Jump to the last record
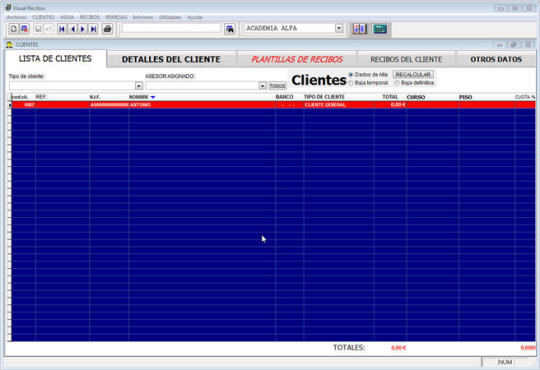Viewport: 540px width, 370px height. click(93, 29)
